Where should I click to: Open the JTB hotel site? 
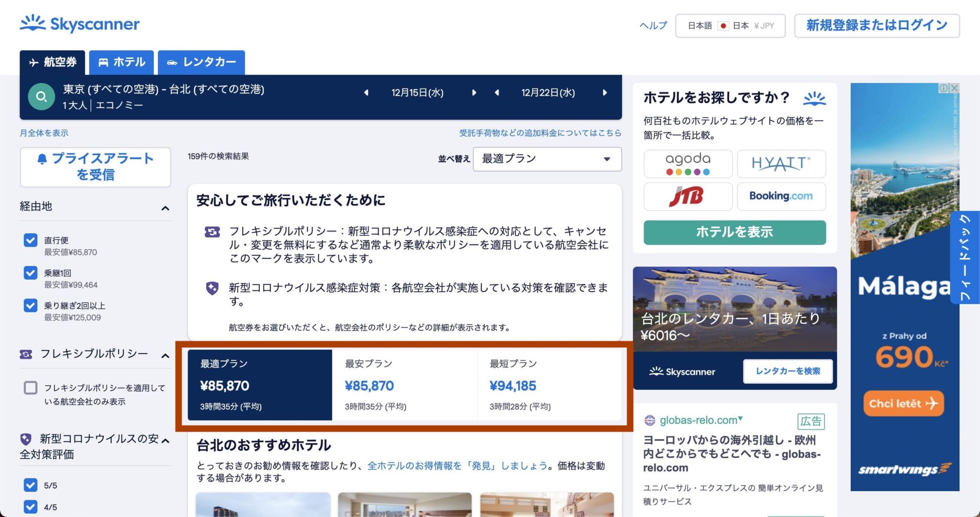click(x=687, y=196)
